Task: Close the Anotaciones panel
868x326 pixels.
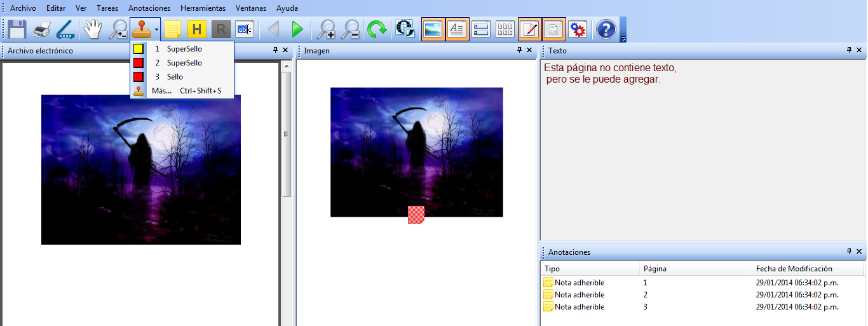Action: tap(859, 252)
